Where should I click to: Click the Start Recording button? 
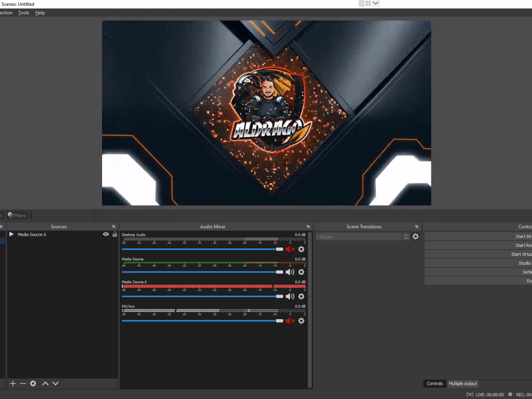pos(478,245)
